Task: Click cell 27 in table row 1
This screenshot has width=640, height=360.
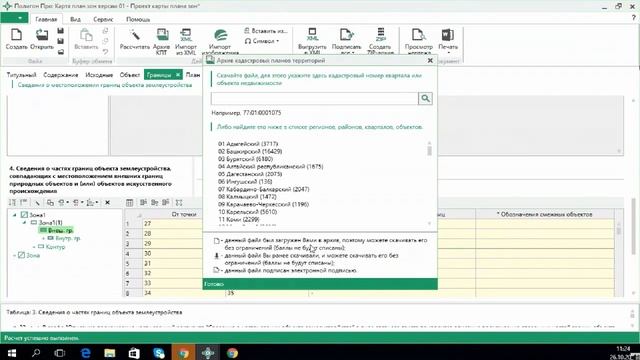Action: [184, 224]
